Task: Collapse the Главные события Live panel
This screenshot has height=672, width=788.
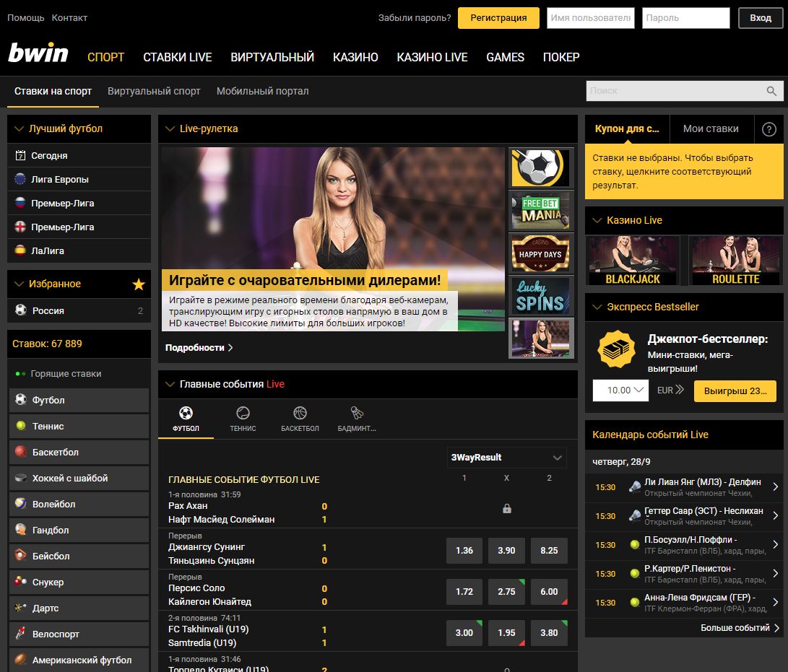Action: [170, 384]
